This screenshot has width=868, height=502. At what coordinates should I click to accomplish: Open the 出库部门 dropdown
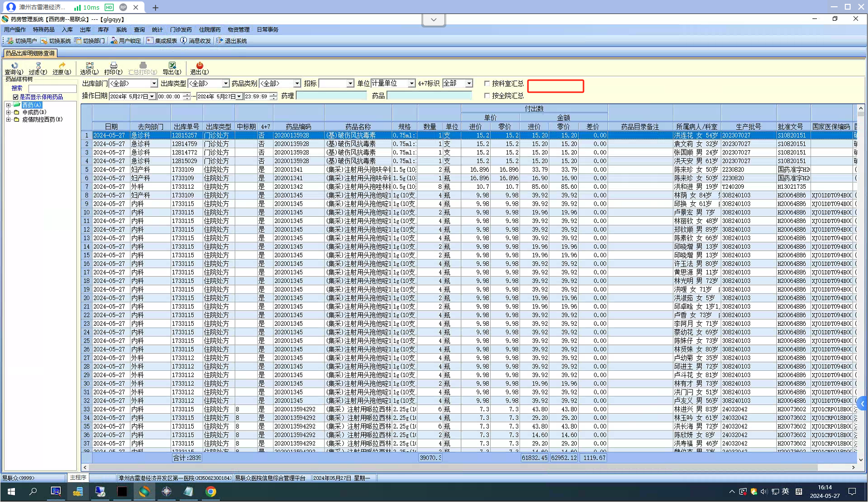pyautogui.click(x=154, y=84)
